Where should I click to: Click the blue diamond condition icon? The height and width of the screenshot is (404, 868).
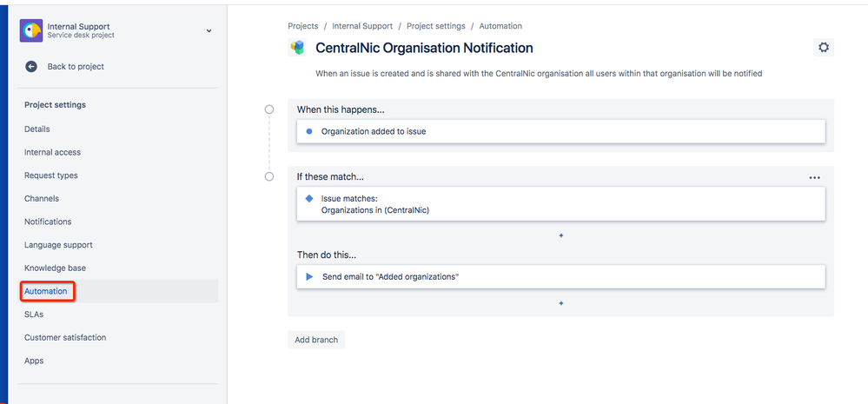[x=309, y=198]
